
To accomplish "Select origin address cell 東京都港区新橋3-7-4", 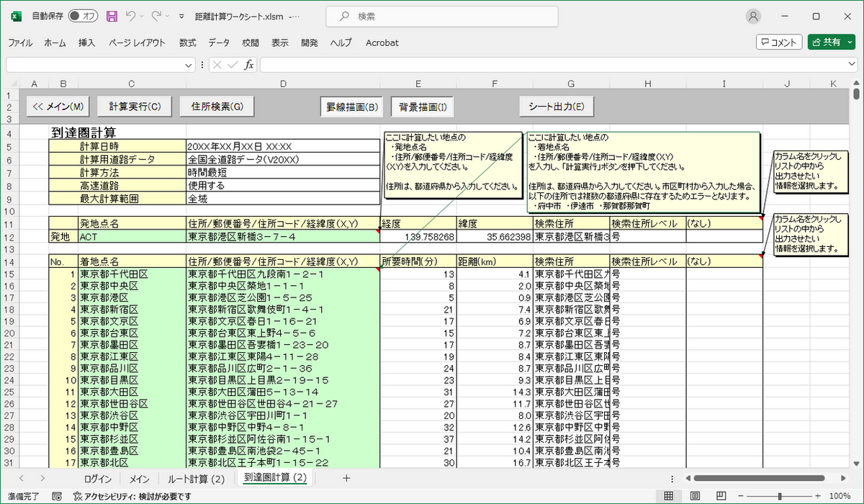I will tap(282, 236).
